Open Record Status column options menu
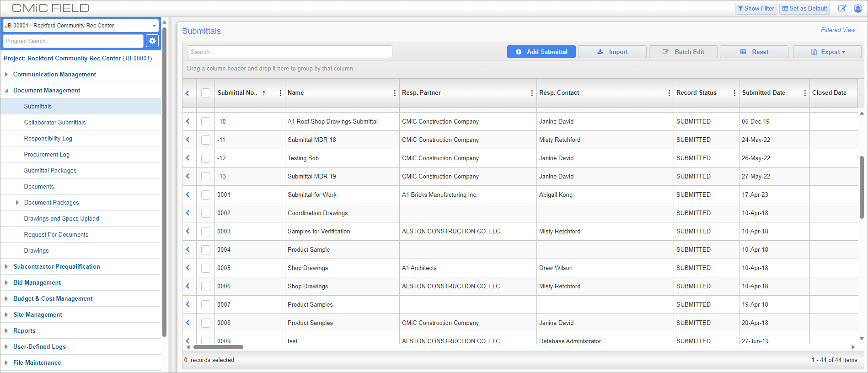 point(734,93)
